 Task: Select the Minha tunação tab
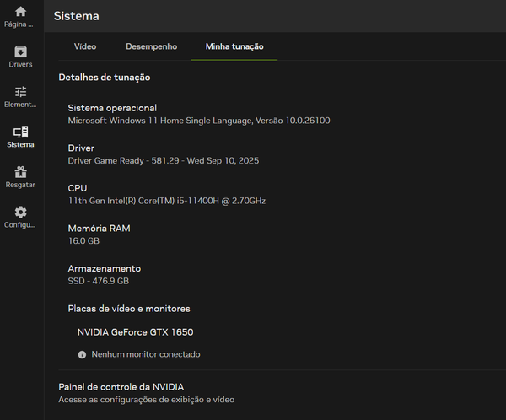click(x=234, y=46)
